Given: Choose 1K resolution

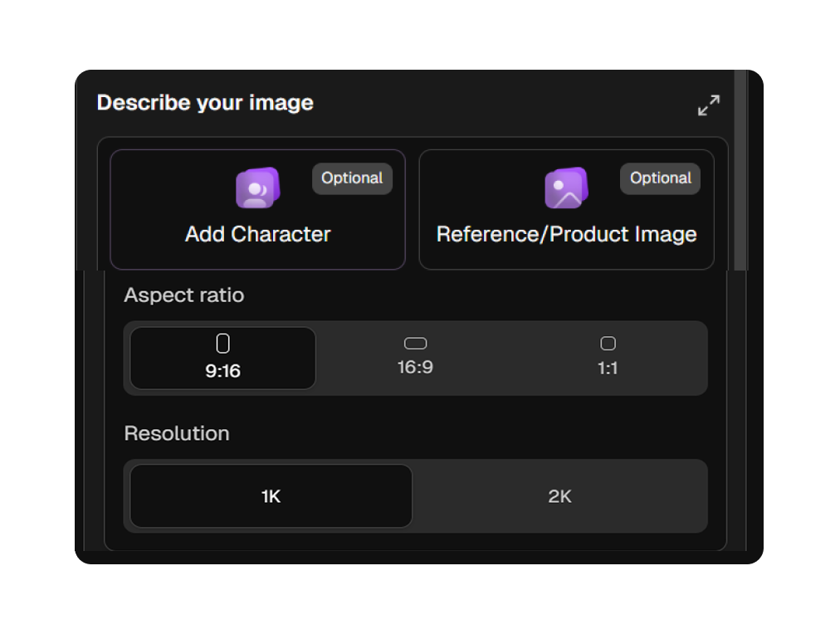Looking at the screenshot, I should pos(271,496).
